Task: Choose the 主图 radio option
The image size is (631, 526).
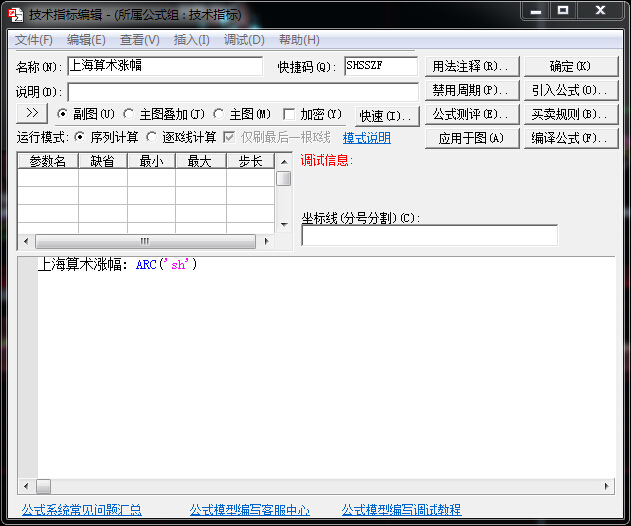Action: 219,114
